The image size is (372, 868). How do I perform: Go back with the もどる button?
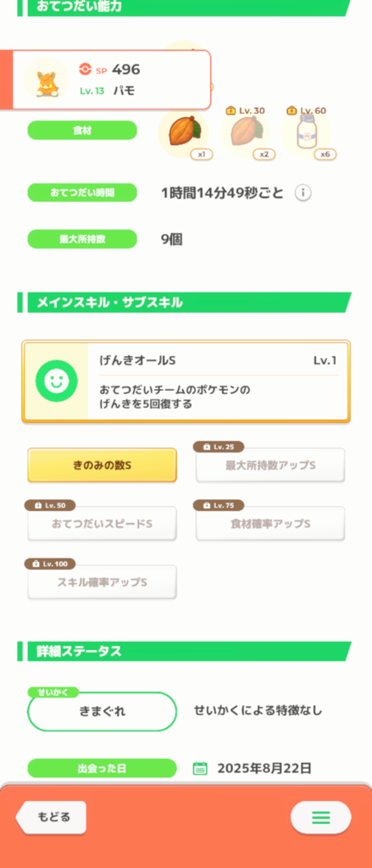52,817
